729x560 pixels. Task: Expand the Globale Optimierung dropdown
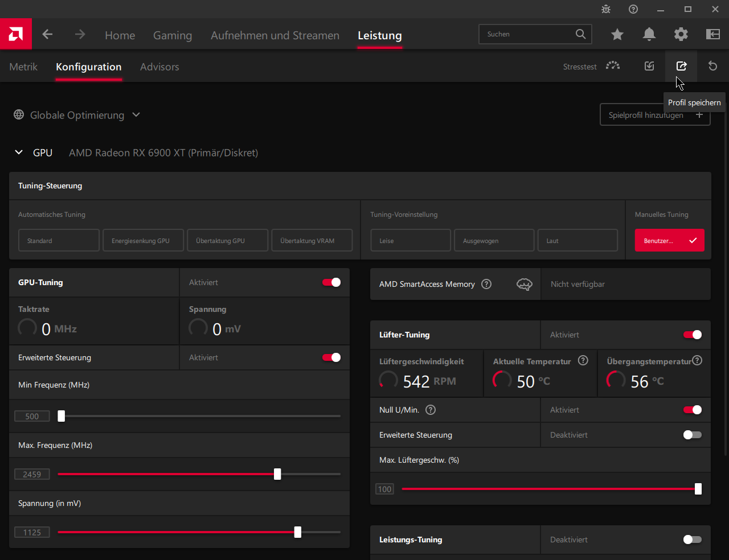(x=136, y=115)
